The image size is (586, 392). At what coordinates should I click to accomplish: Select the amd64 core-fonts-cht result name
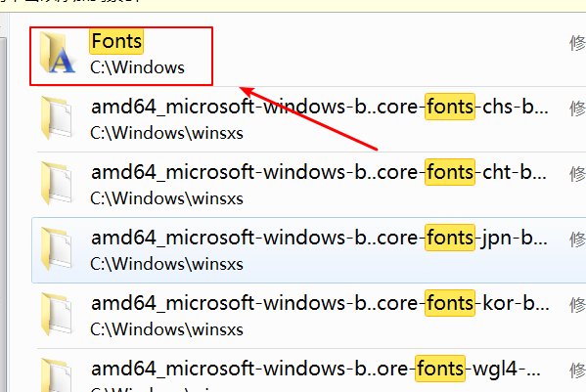pyautogui.click(x=319, y=172)
